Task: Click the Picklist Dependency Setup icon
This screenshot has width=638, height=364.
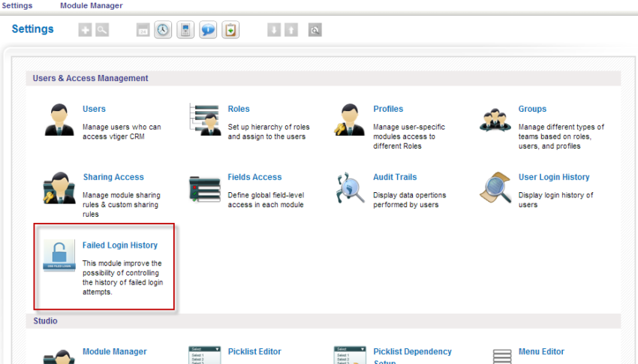Action: pyautogui.click(x=350, y=355)
